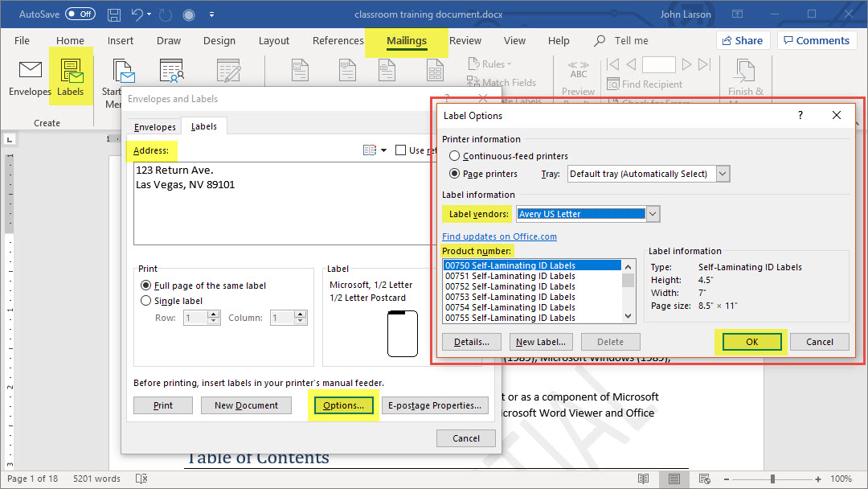868x489 pixels.
Task: Switch to the Envelopes tab in the dialog
Action: coord(155,127)
